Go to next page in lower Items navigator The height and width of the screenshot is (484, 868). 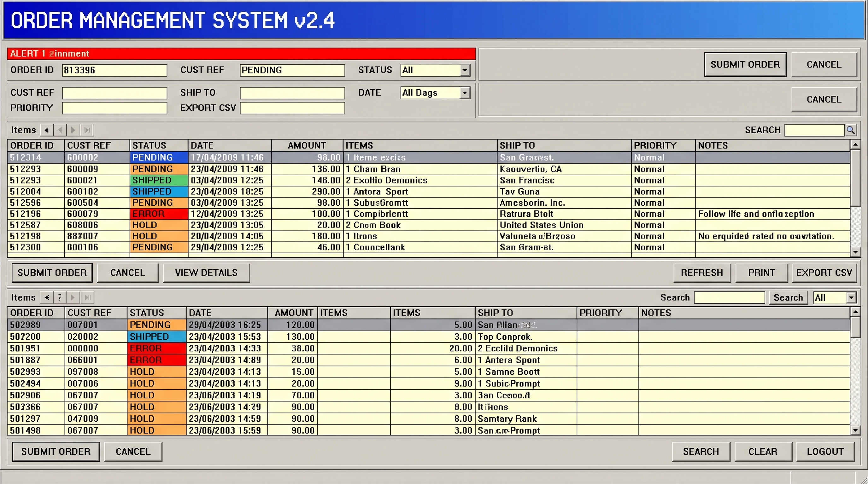point(73,297)
